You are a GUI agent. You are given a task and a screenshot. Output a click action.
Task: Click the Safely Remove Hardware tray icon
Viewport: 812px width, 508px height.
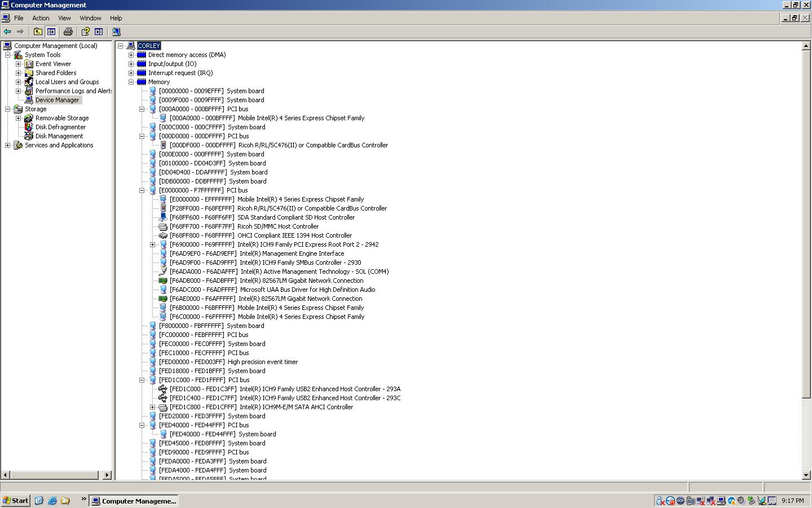[751, 501]
